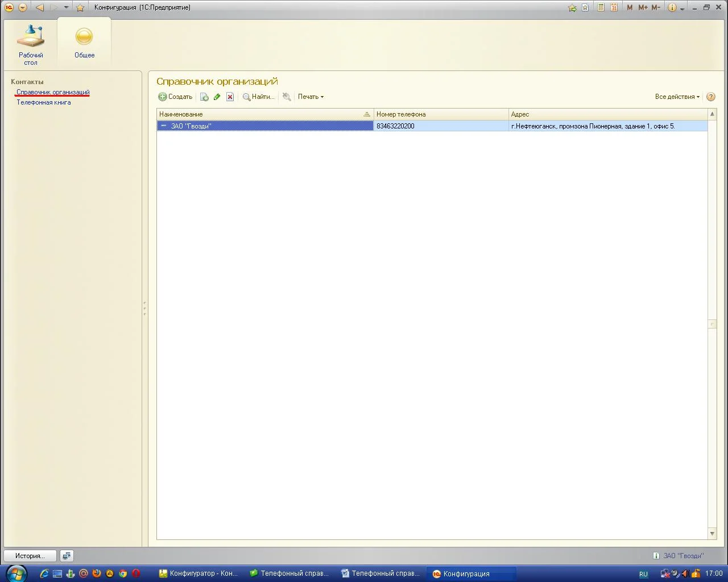Open the Все действия menu
728x582 pixels.
pos(677,97)
